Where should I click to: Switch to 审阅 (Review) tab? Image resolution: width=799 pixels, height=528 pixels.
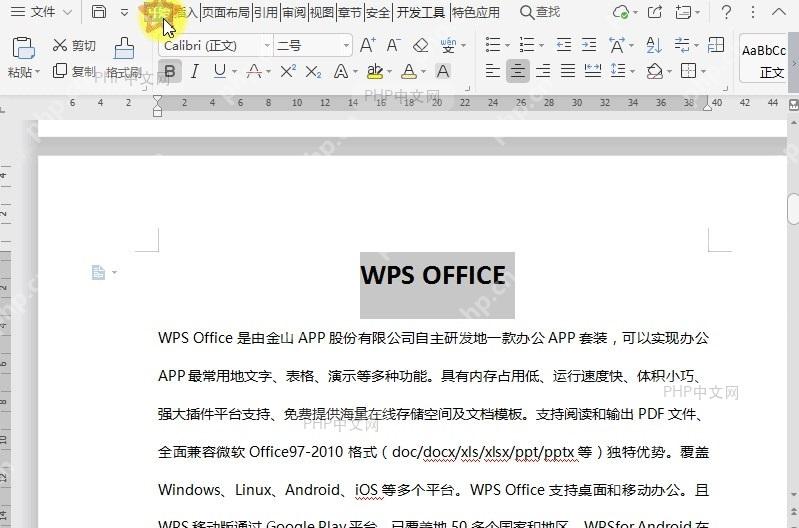pyautogui.click(x=294, y=12)
